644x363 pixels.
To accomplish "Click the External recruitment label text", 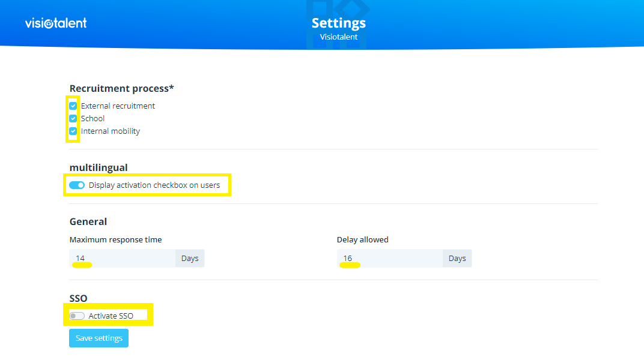I will 118,106.
